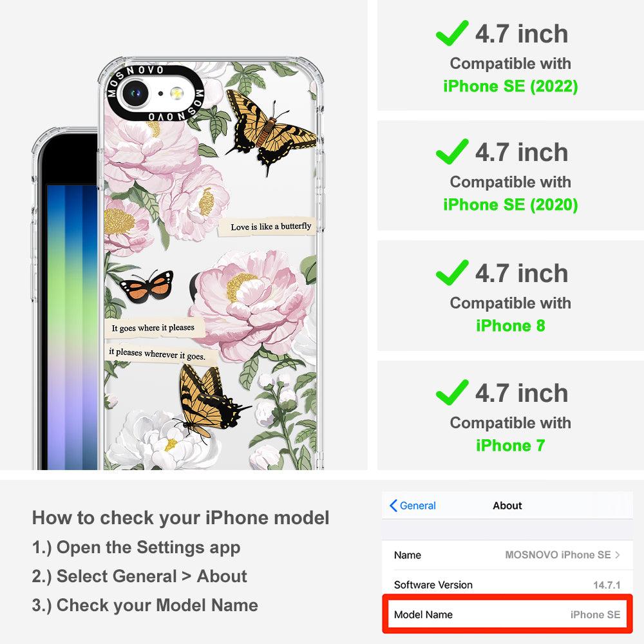
Task: Select the Software Version row
Action: 507,585
